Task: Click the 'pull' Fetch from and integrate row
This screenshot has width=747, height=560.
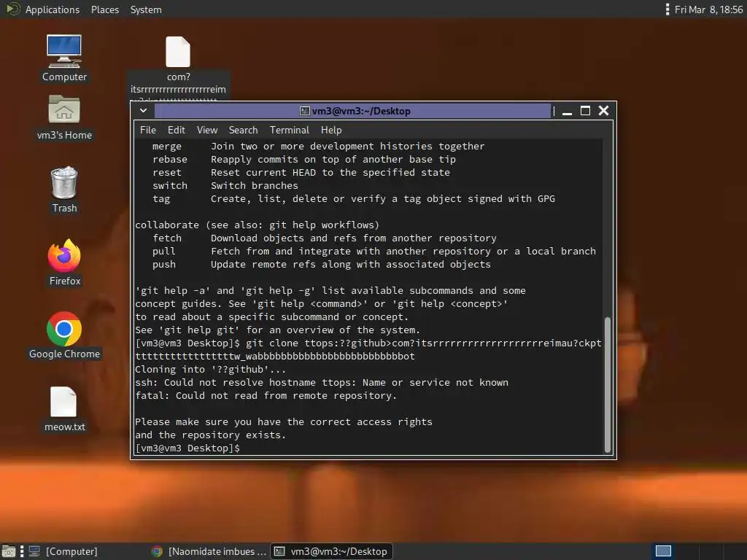Action: point(374,251)
